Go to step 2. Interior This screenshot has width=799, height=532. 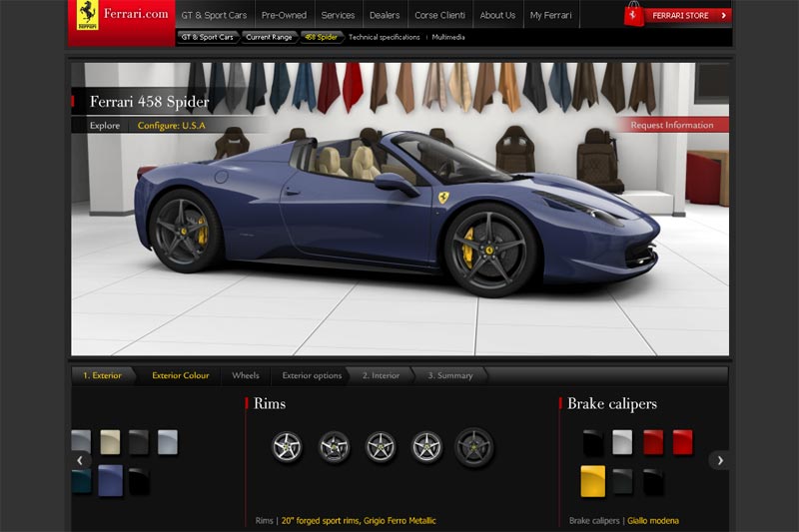381,375
